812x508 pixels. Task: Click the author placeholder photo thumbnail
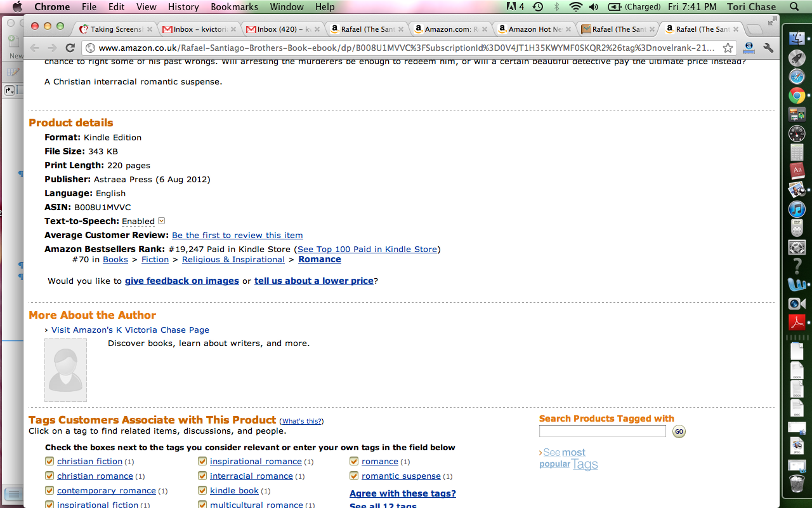65,370
